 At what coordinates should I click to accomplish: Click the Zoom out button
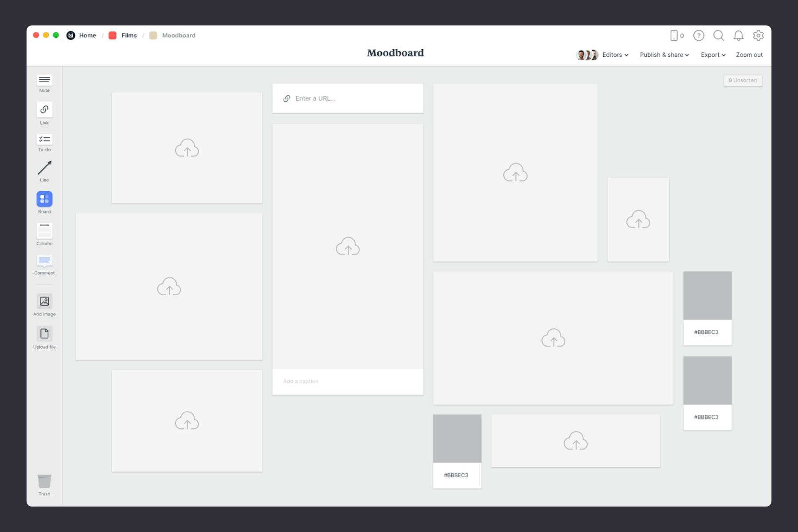pyautogui.click(x=749, y=55)
